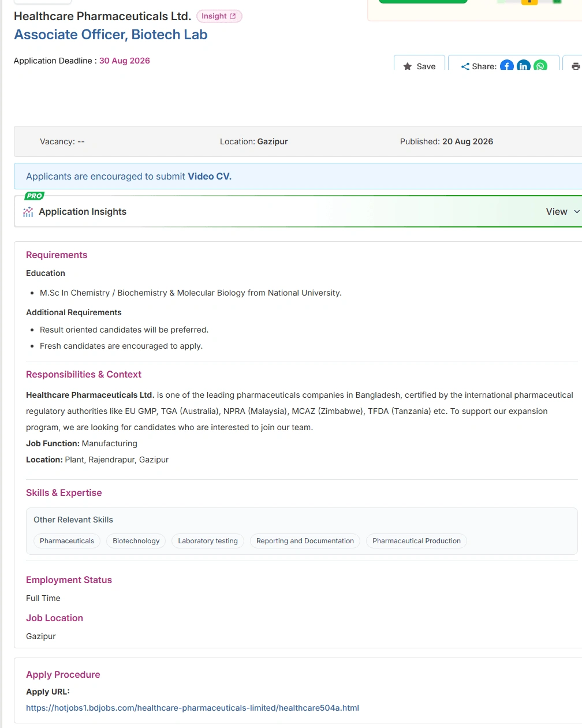Viewport: 582px width, 728px height.
Task: Click the Additional Requirements subheading
Action: [74, 312]
